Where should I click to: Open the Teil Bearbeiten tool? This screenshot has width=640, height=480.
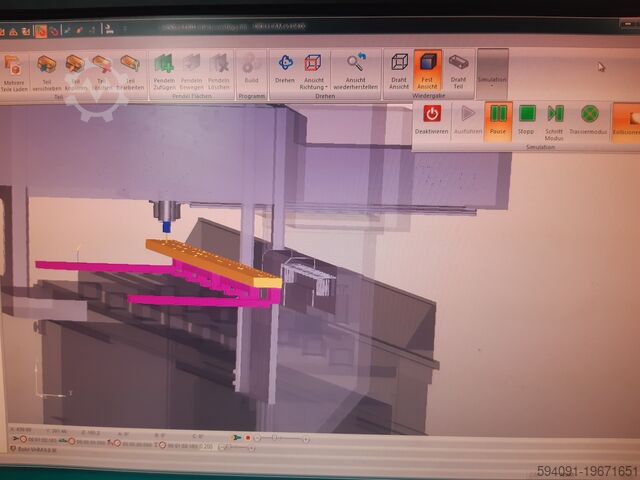(130, 72)
